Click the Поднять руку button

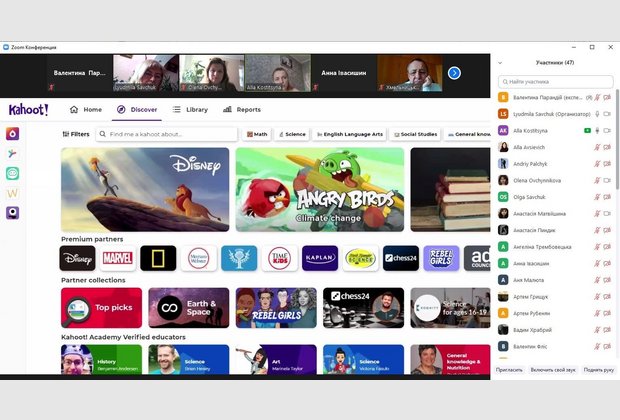click(x=599, y=370)
